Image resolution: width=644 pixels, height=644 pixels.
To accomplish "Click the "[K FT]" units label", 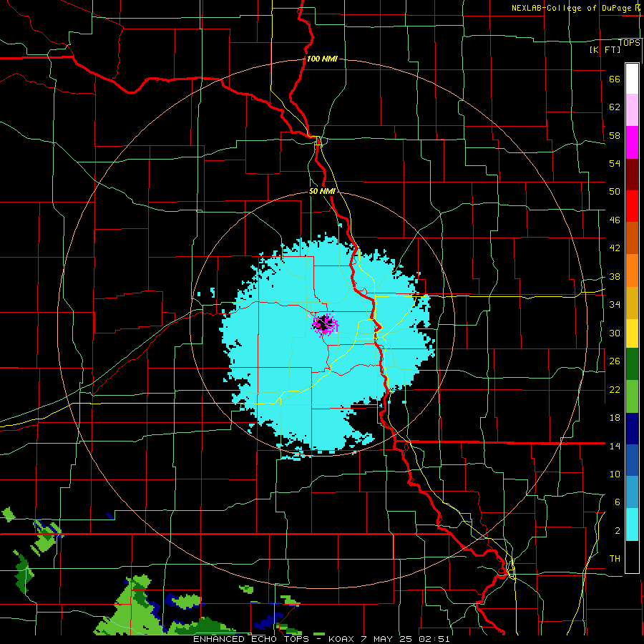I will [605, 50].
